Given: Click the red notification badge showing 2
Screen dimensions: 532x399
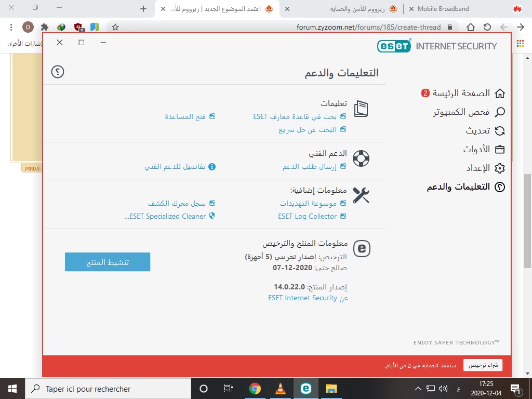Looking at the screenshot, I should (x=425, y=93).
